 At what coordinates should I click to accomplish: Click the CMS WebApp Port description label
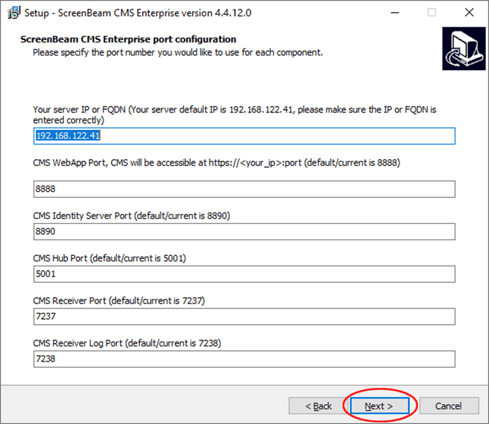point(217,163)
